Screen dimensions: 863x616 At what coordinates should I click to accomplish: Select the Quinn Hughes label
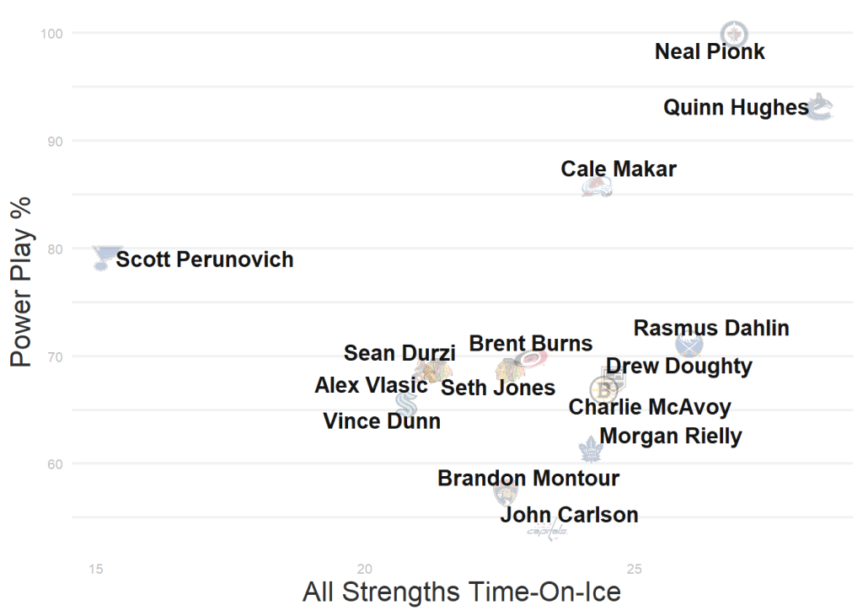736,108
